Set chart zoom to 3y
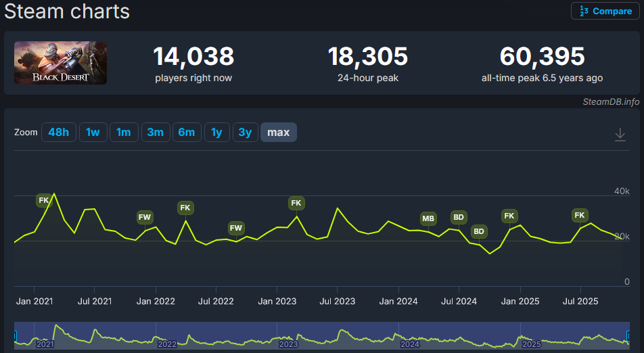The height and width of the screenshot is (353, 644). 245,132
